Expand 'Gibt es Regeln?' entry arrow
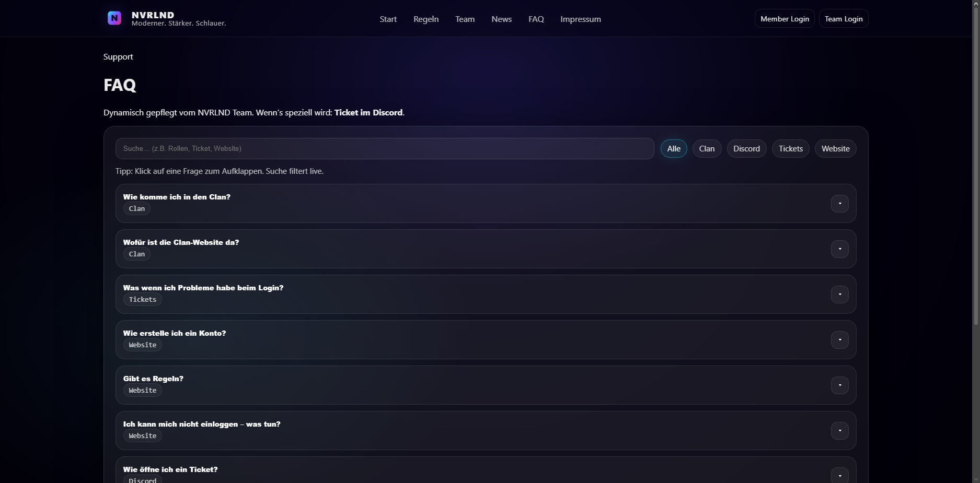 tap(839, 385)
